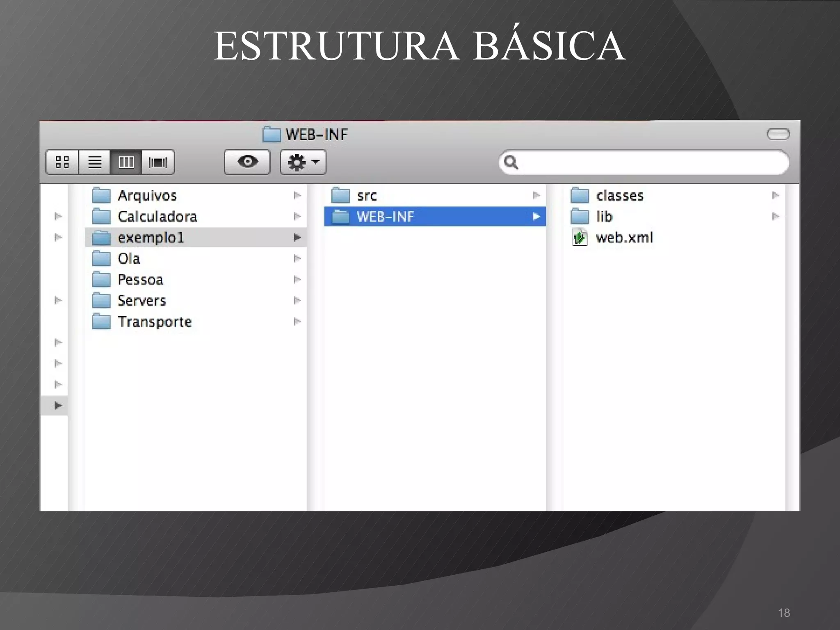Open the gear Action menu

tap(303, 162)
